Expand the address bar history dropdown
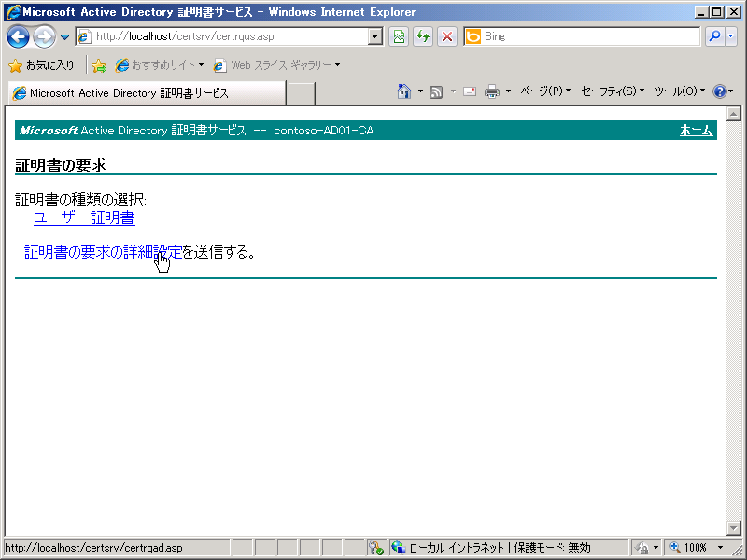The width and height of the screenshot is (747, 560). (375, 36)
